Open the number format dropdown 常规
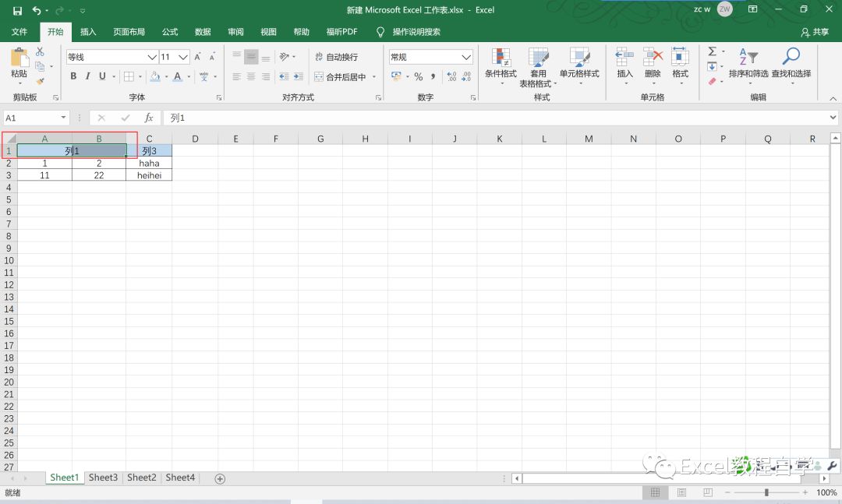The image size is (842, 504). [x=466, y=57]
